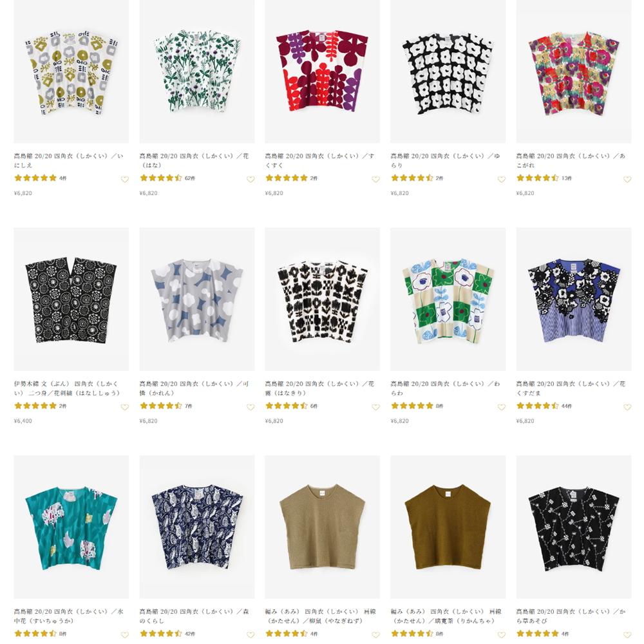Open the brown 璃寛茶 knit shirt image
Image resolution: width=644 pixels, height=644 pixels.
tap(448, 527)
